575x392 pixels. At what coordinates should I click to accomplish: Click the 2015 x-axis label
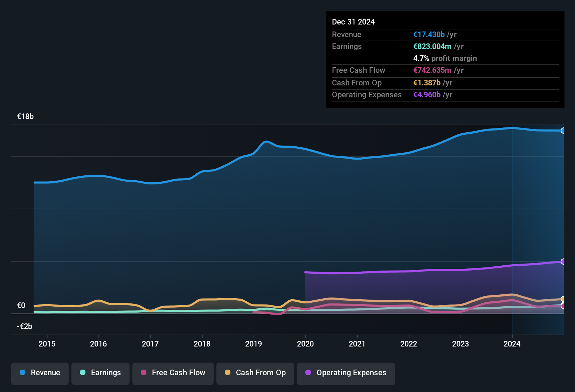click(47, 344)
